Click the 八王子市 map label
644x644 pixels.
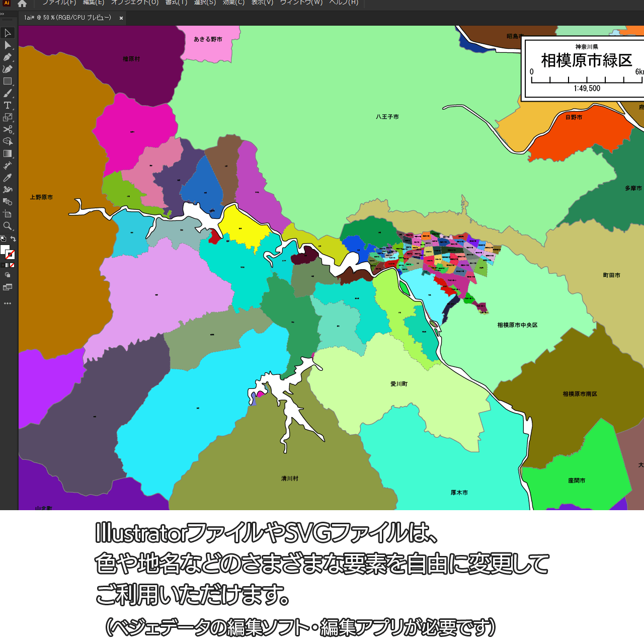click(x=387, y=117)
